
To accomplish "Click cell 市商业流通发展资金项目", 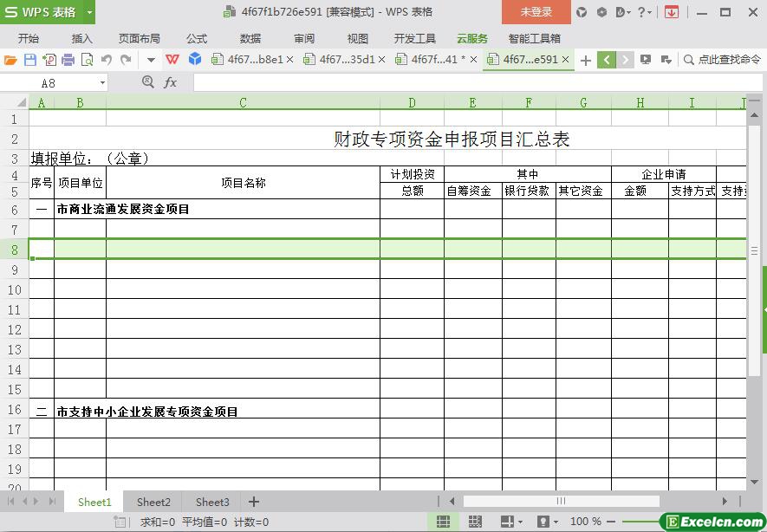I will click(x=123, y=210).
